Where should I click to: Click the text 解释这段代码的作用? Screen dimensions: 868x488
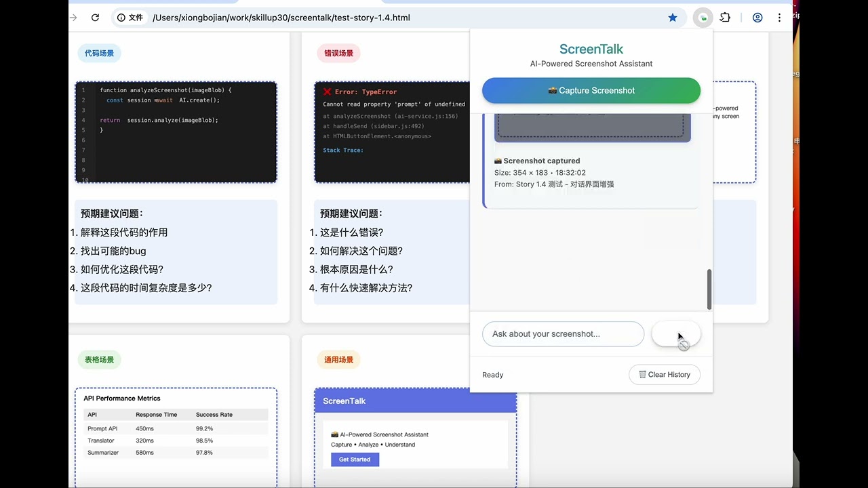pos(124,232)
